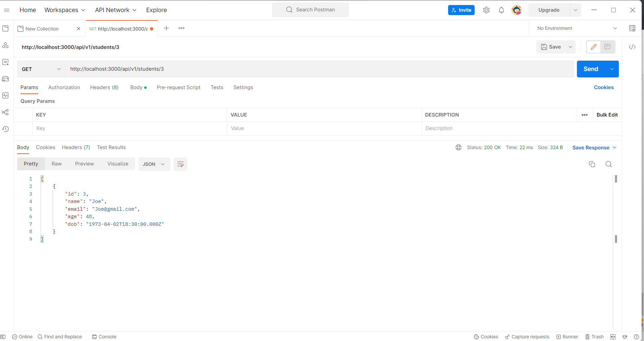This screenshot has width=644, height=341.
Task: Open the code snippet icon
Action: [632, 47]
